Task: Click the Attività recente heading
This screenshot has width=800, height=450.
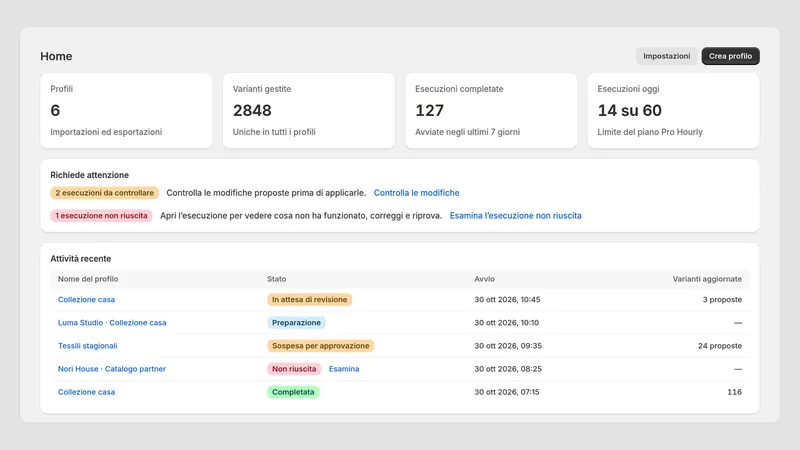Action: pos(81,259)
